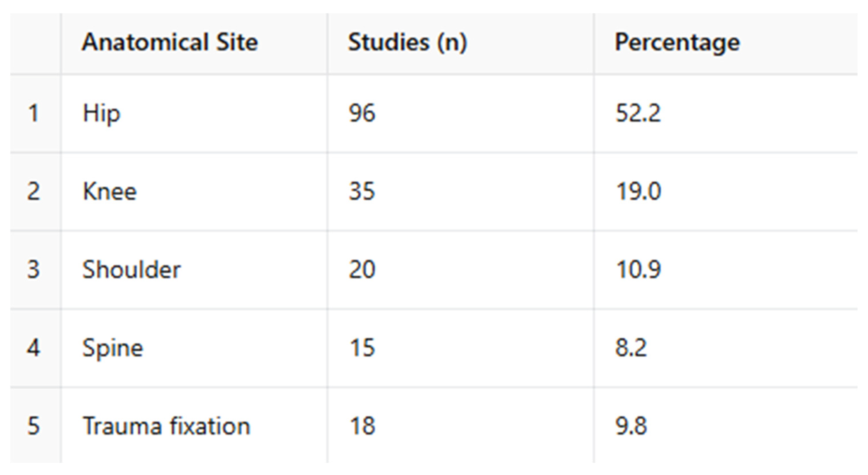Select row number 3
The image size is (868, 475).
click(x=34, y=270)
